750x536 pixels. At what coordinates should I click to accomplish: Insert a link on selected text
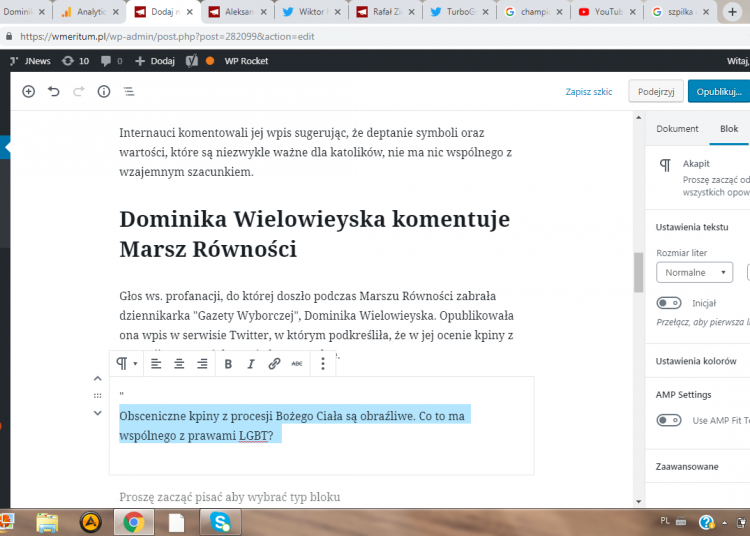click(x=274, y=364)
